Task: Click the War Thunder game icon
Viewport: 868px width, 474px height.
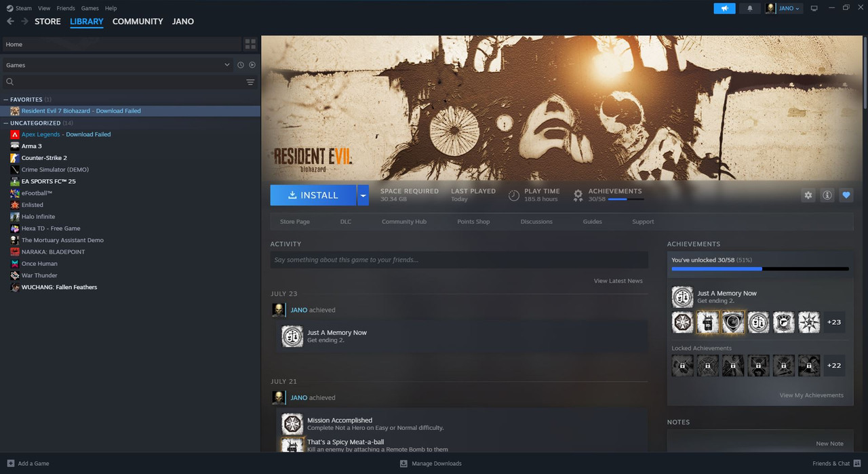Action: click(15, 275)
